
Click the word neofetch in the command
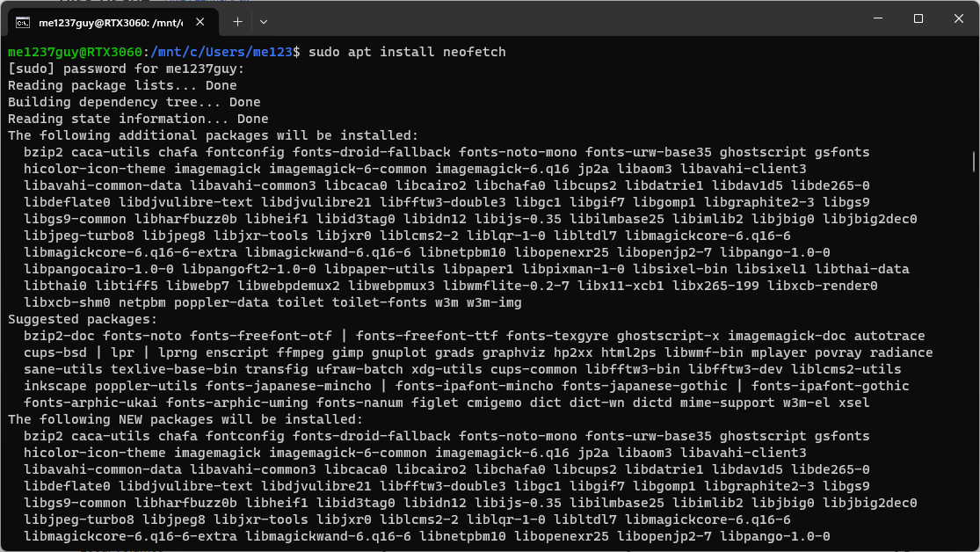pos(475,52)
